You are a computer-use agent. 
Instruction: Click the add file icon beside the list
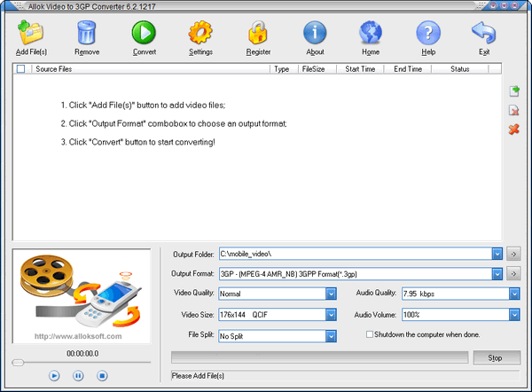pyautogui.click(x=514, y=91)
